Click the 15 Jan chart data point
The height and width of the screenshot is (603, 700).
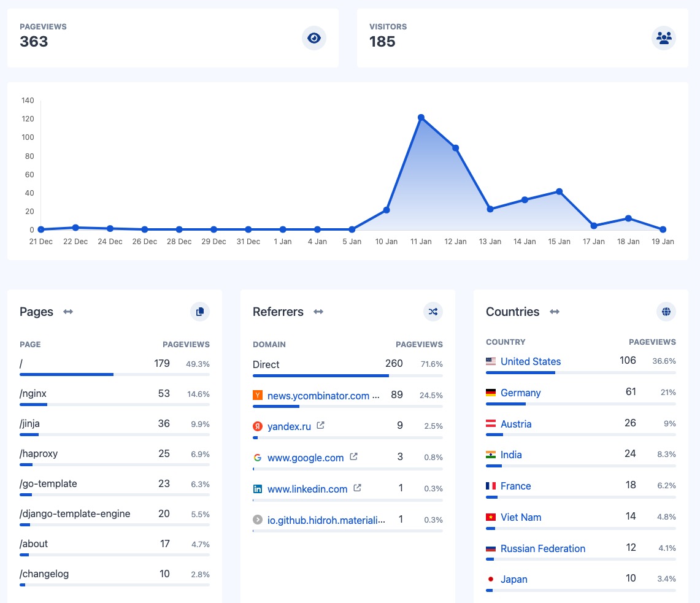click(559, 191)
